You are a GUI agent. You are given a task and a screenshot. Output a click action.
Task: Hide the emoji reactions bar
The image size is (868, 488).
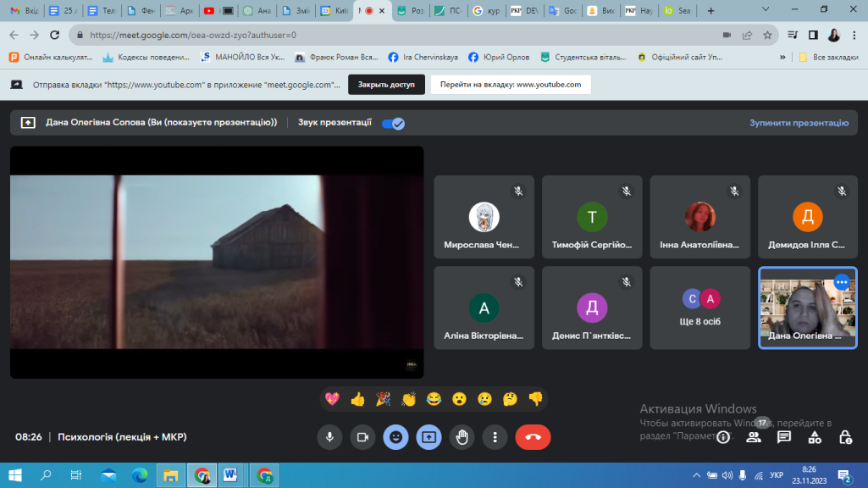395,437
